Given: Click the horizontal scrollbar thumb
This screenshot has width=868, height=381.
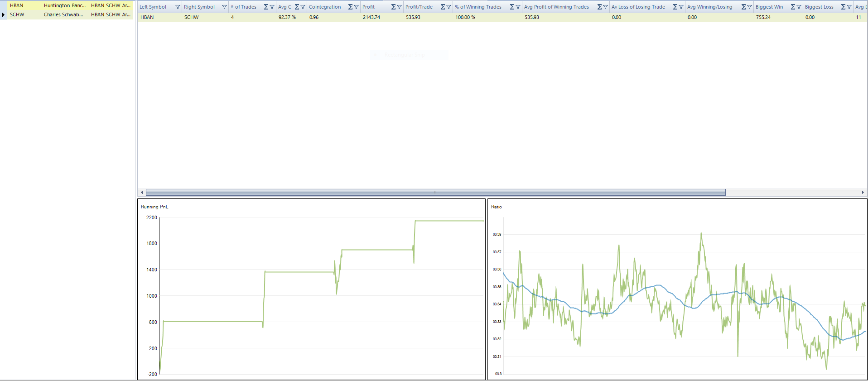Looking at the screenshot, I should pos(435,192).
